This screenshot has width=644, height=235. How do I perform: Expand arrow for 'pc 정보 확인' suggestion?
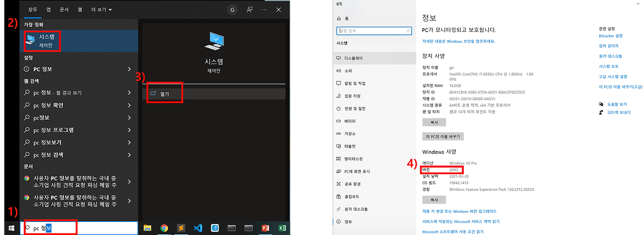point(130,105)
